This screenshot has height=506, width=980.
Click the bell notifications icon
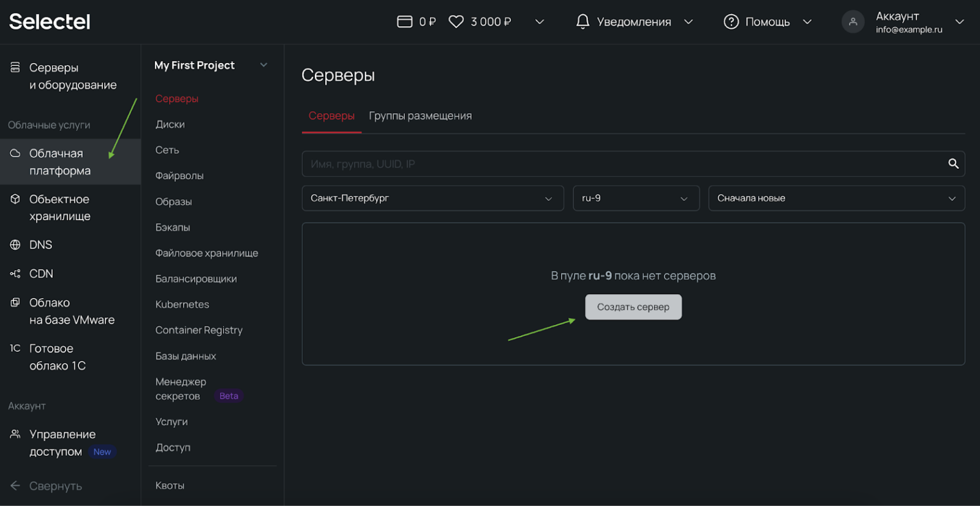[582, 22]
